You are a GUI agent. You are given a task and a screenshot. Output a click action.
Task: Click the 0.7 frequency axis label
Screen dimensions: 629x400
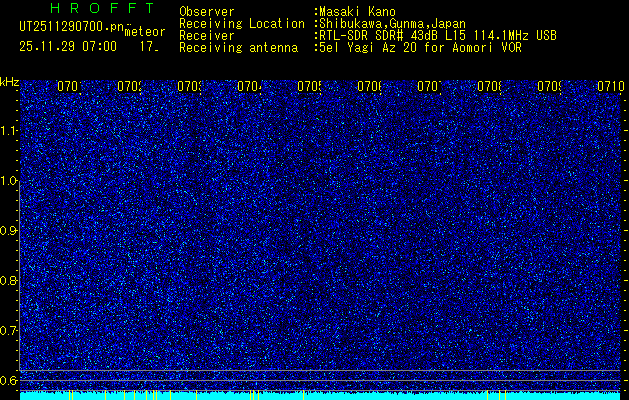[9, 331]
